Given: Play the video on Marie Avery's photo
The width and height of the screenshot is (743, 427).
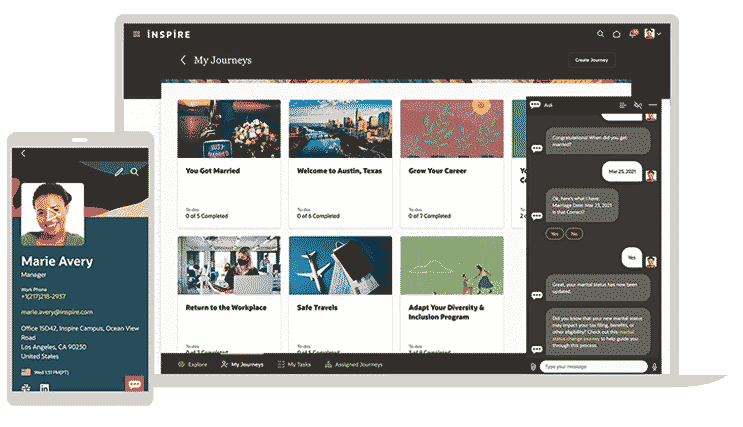Looking at the screenshot, I should click(x=53, y=213).
